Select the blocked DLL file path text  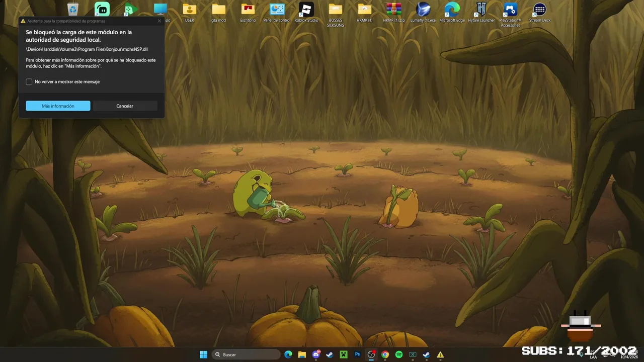click(87, 49)
